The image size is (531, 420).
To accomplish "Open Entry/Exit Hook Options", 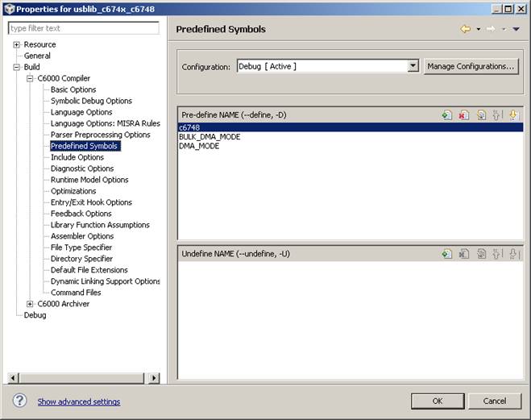I will coord(91,202).
